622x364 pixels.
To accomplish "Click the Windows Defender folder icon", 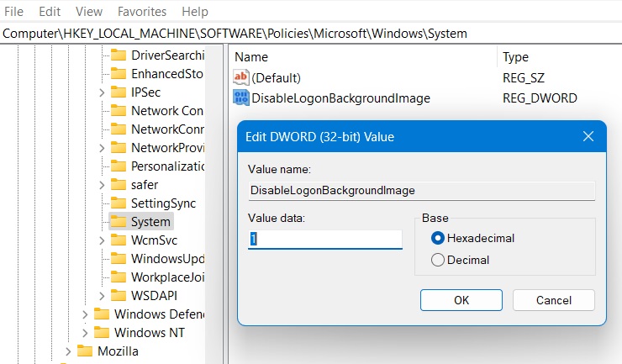I will (x=102, y=314).
